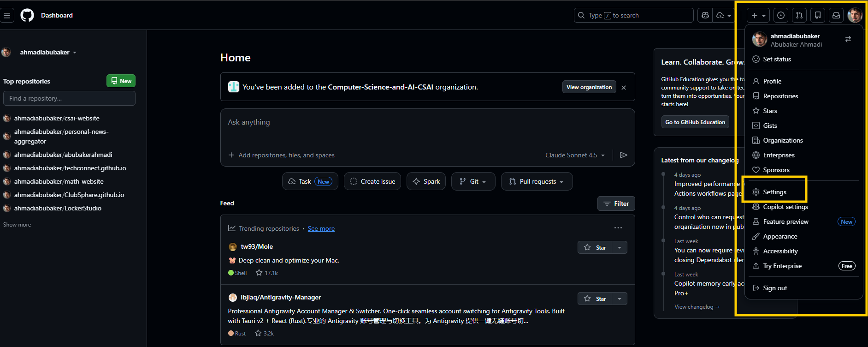Send the Ask anything prompt
Screen dimensions: 868x347
[623, 155]
